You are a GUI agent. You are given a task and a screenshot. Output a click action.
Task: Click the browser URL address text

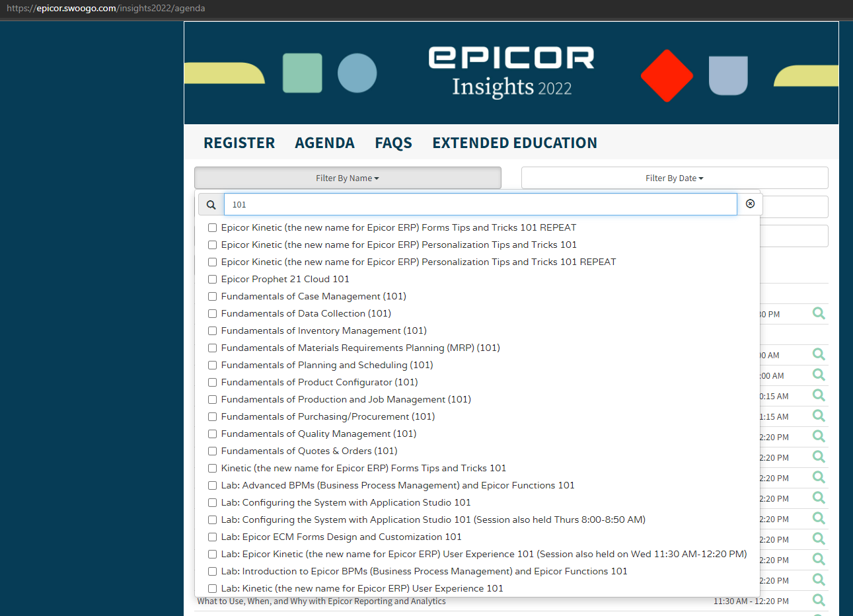[x=106, y=9]
